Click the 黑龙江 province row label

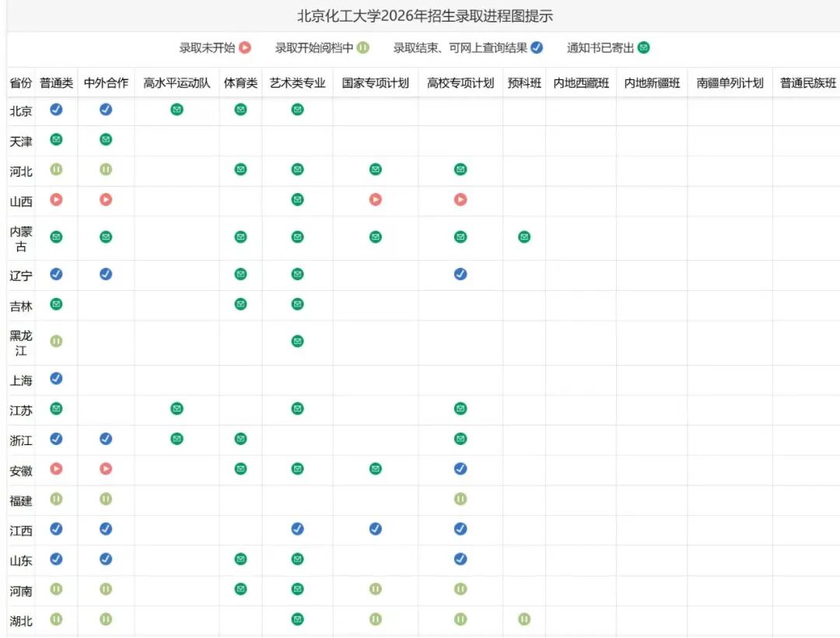pos(21,343)
